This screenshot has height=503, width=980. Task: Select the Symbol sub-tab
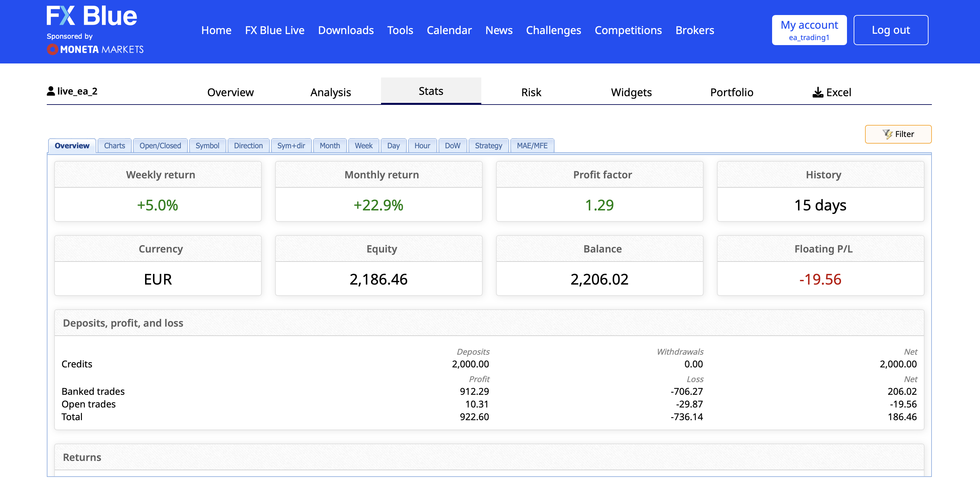(x=207, y=146)
